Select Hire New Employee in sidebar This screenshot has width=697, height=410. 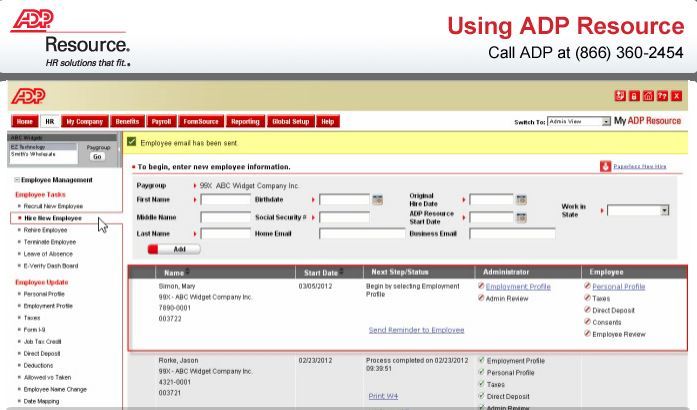tap(53, 218)
